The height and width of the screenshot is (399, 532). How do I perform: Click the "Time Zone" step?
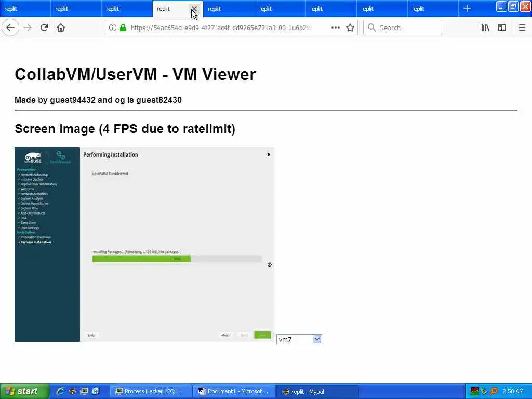pos(28,222)
